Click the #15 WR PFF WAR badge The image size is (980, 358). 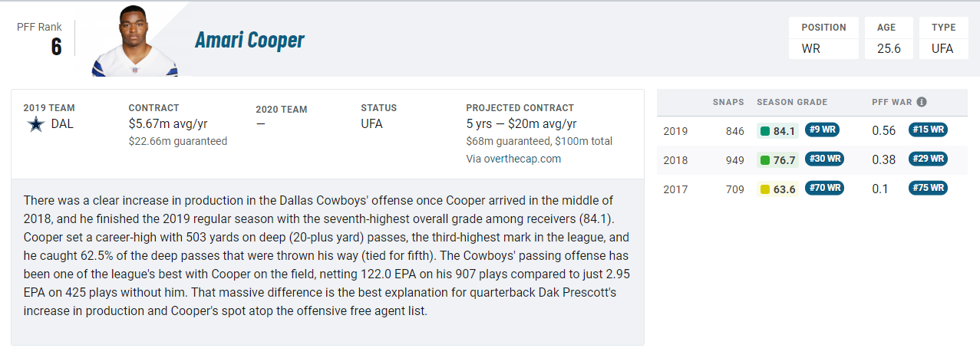coord(928,130)
